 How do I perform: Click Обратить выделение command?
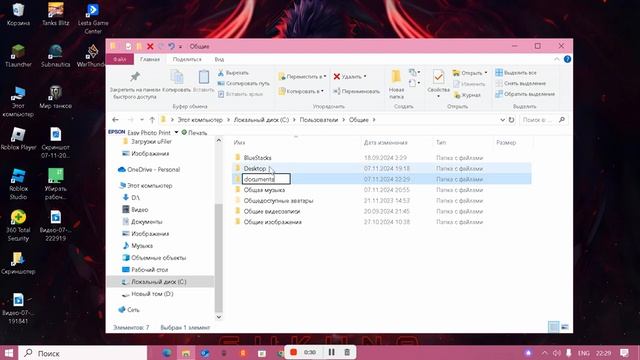[x=525, y=94]
